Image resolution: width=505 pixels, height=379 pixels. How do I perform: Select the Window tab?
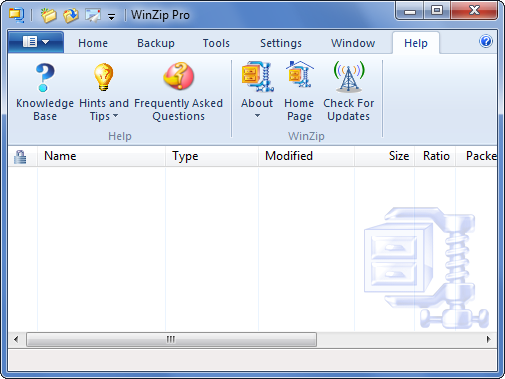point(353,43)
